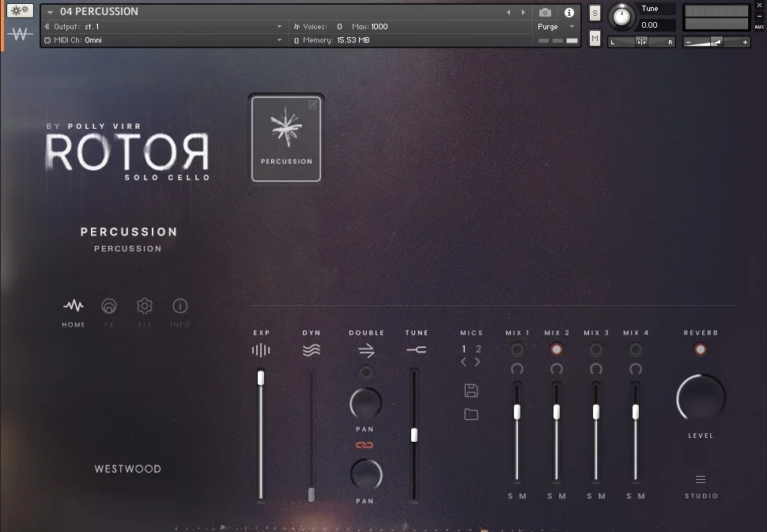Open the FX page icon
The image size is (767, 532).
[109, 306]
